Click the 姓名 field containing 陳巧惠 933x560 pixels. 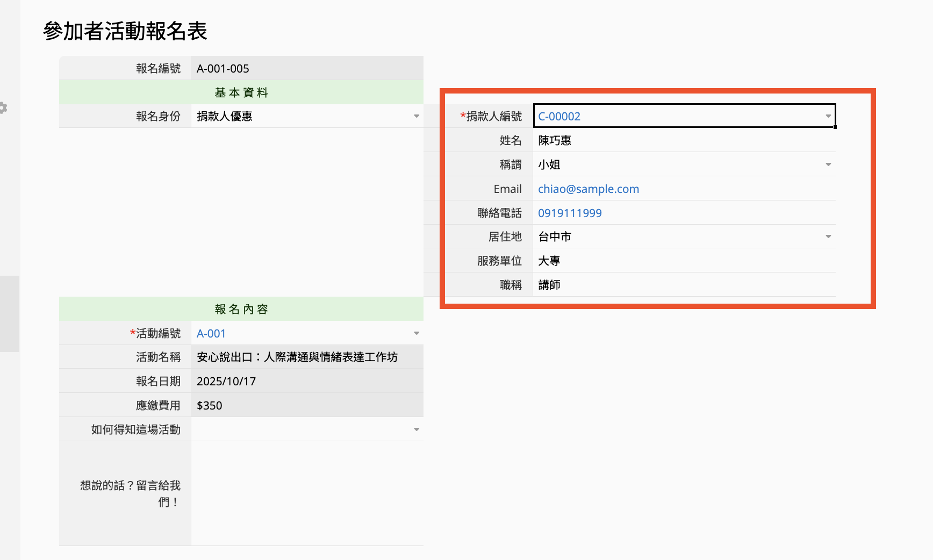click(683, 140)
